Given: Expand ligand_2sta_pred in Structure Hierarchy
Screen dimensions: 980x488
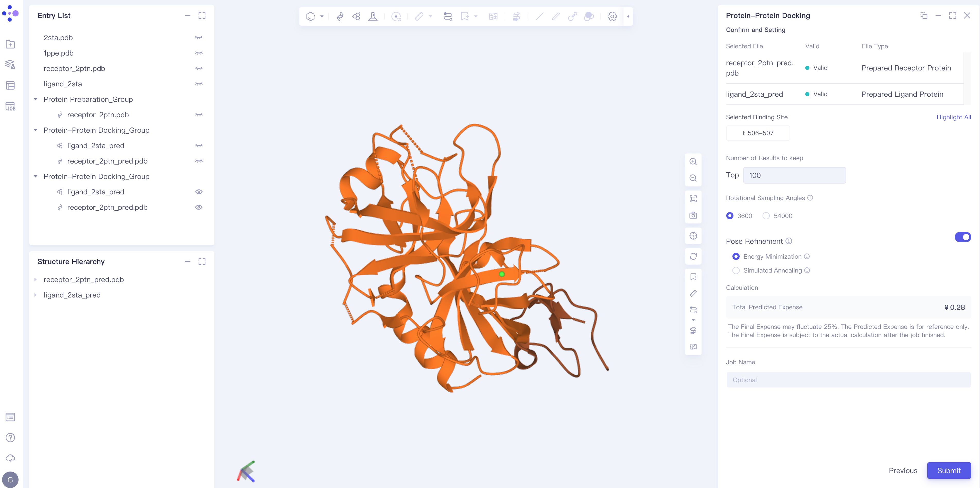Looking at the screenshot, I should (x=36, y=295).
